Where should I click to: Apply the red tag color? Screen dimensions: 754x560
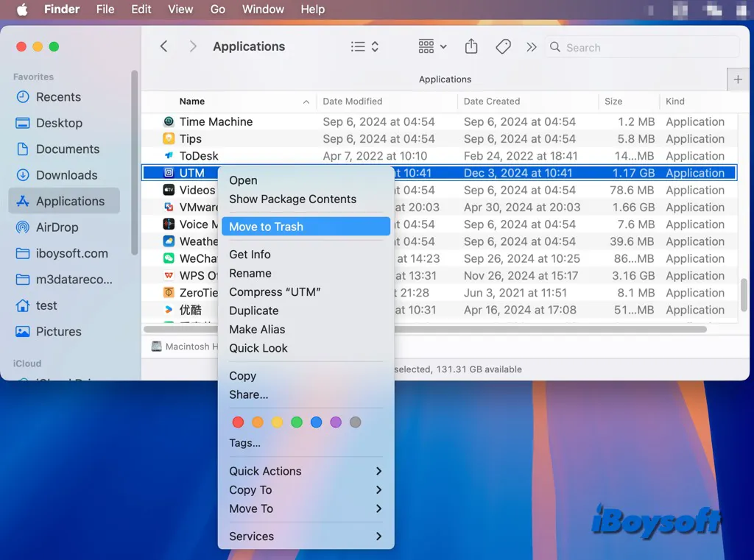238,422
